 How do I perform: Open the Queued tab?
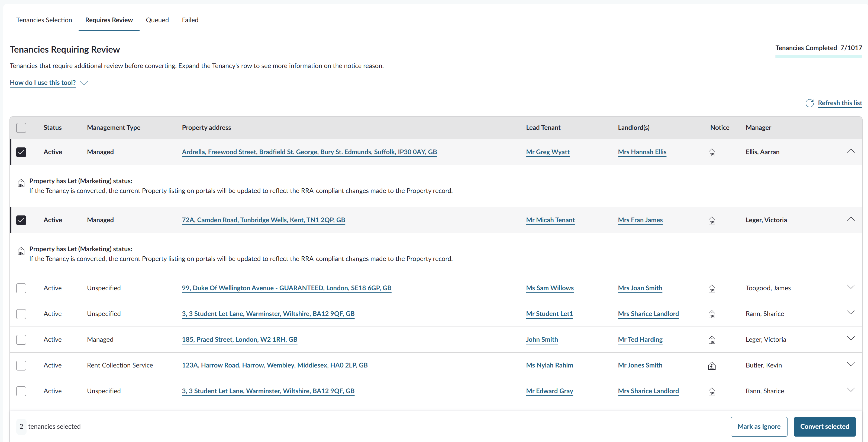(157, 20)
